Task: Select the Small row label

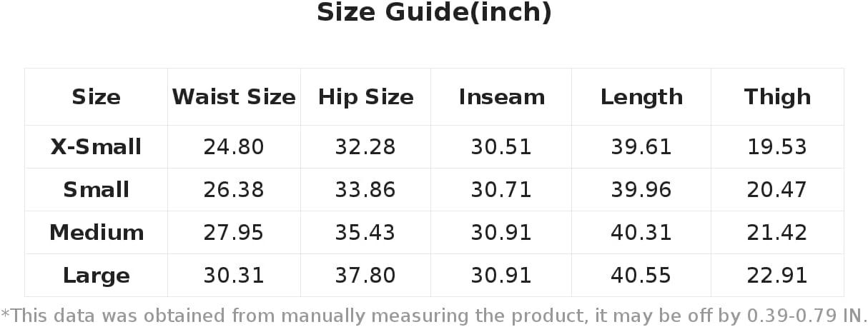Action: click(96, 190)
